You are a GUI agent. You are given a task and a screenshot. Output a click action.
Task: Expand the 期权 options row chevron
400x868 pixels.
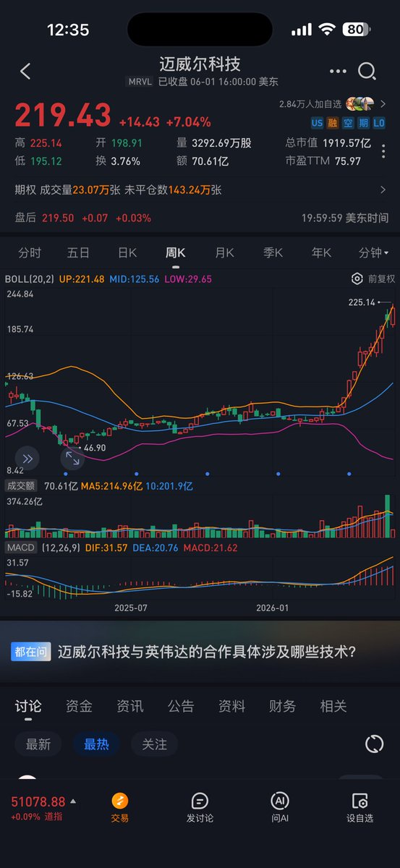(x=383, y=190)
